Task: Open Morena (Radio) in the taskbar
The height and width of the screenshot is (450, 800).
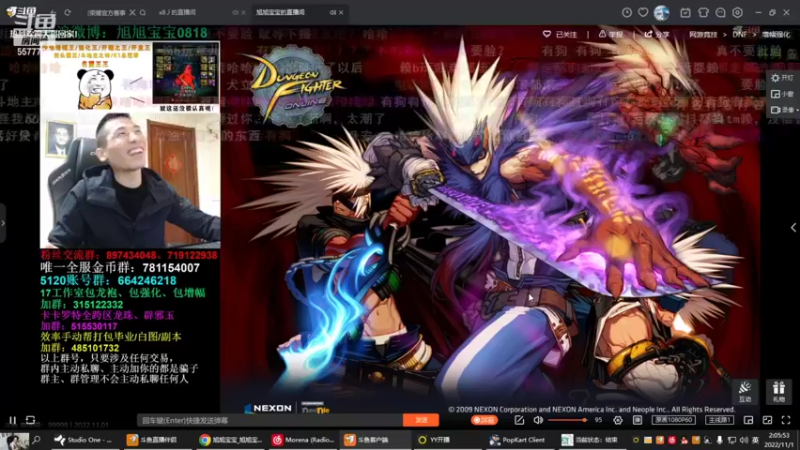Action: tap(304, 440)
